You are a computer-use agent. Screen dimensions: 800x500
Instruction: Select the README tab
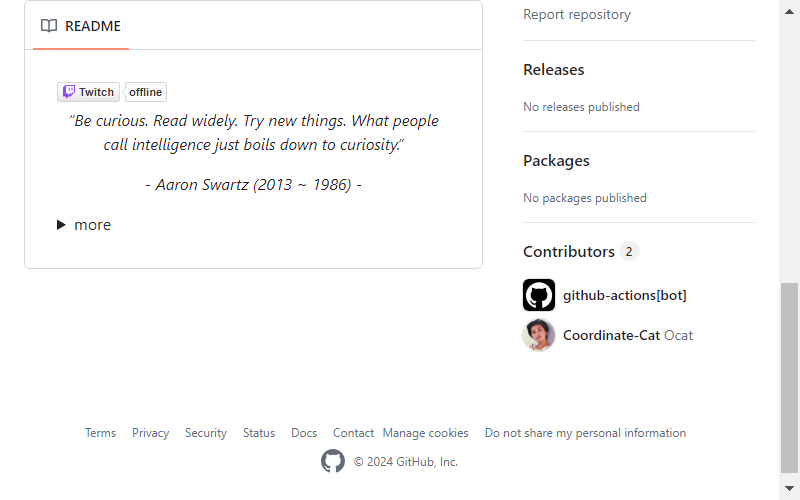81,26
